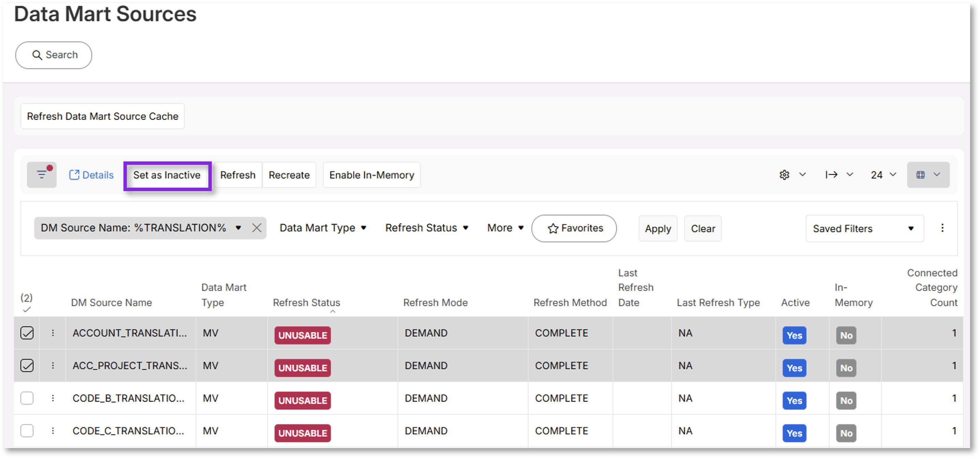The height and width of the screenshot is (458, 980).
Task: Click the magnifier Search button
Action: 54,55
